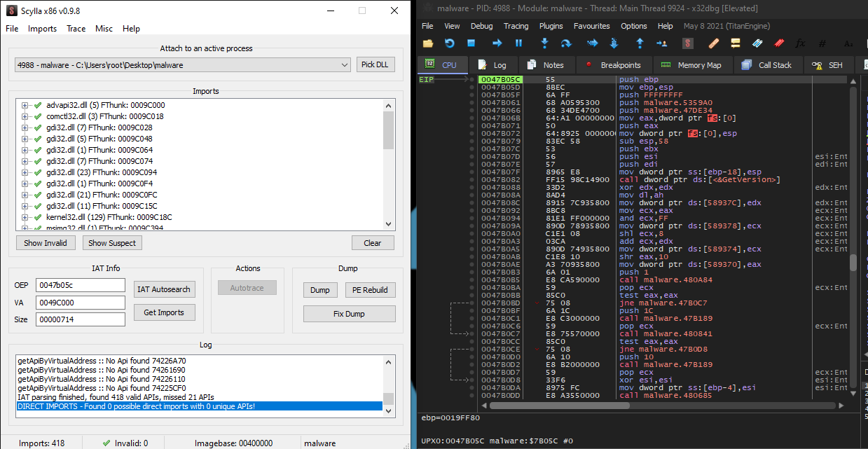Click the Get Imports button
Image resolution: width=868 pixels, height=449 pixels.
tap(165, 312)
